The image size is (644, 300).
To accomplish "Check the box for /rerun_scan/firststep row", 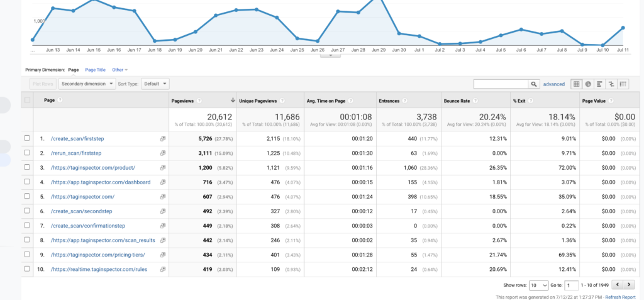I will pos(26,153).
